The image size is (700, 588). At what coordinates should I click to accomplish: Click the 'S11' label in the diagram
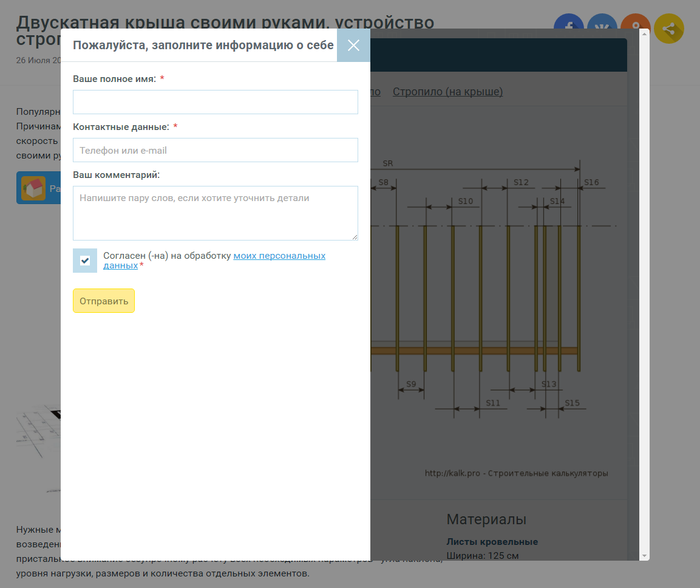point(494,403)
